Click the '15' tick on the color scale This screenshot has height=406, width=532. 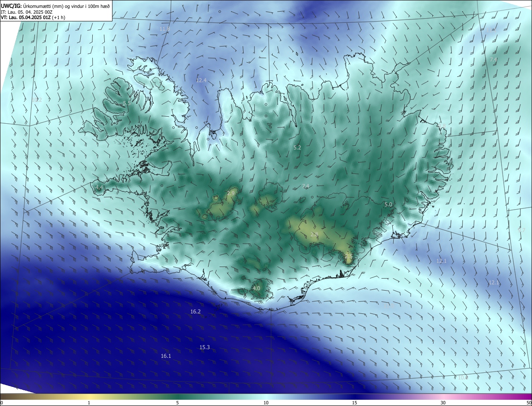point(355,403)
